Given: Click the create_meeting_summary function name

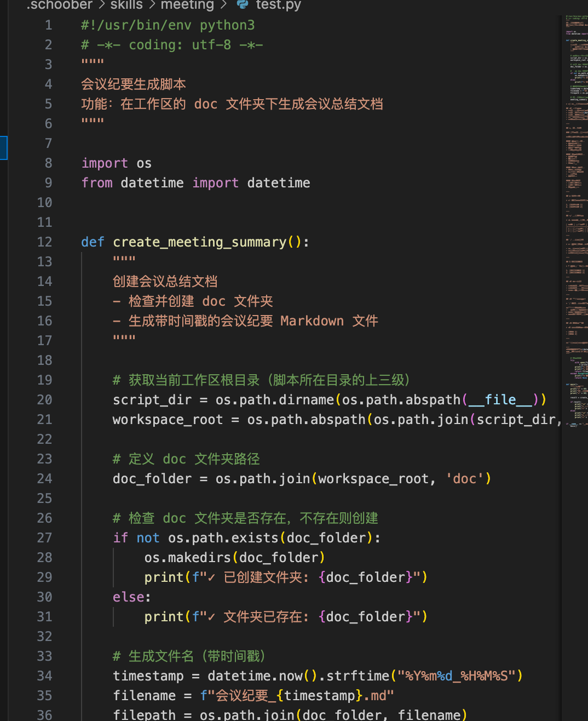Looking at the screenshot, I should pyautogui.click(x=199, y=242).
